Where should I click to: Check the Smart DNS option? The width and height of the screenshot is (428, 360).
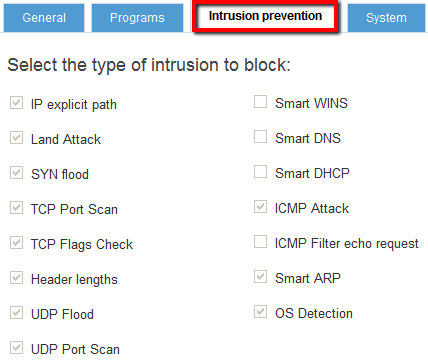(x=260, y=137)
